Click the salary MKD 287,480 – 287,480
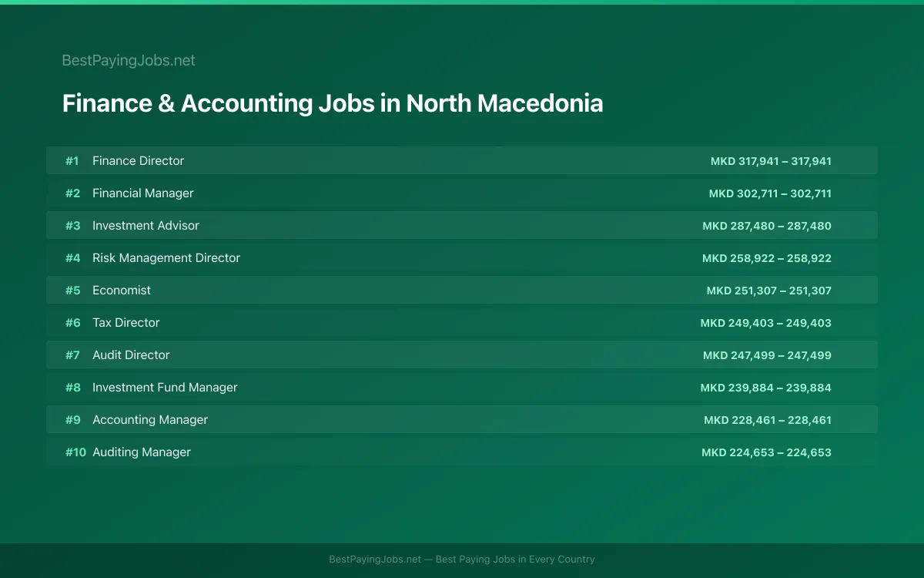Viewport: 924px width, 578px height. coord(767,226)
